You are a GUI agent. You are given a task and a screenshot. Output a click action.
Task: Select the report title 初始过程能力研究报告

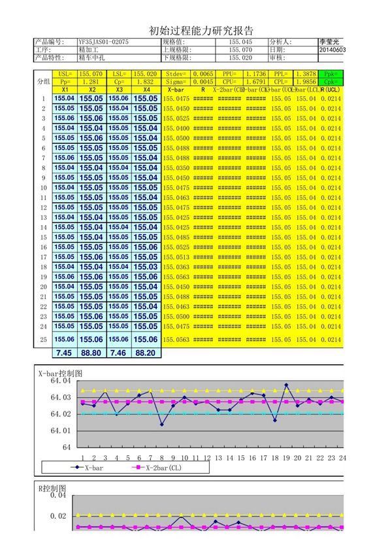pyautogui.click(x=201, y=31)
